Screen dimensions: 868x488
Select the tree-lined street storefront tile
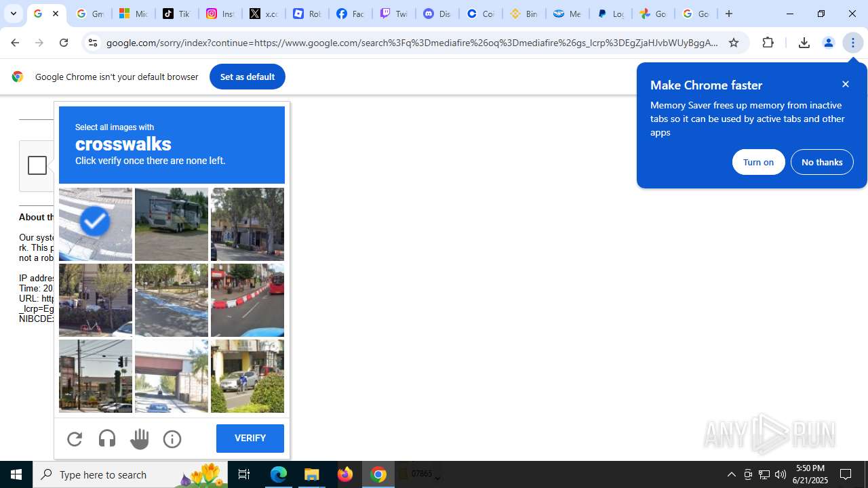click(x=248, y=224)
